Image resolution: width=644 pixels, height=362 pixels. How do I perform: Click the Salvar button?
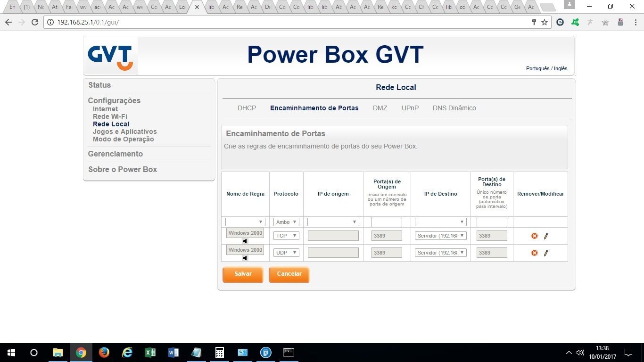(x=243, y=274)
